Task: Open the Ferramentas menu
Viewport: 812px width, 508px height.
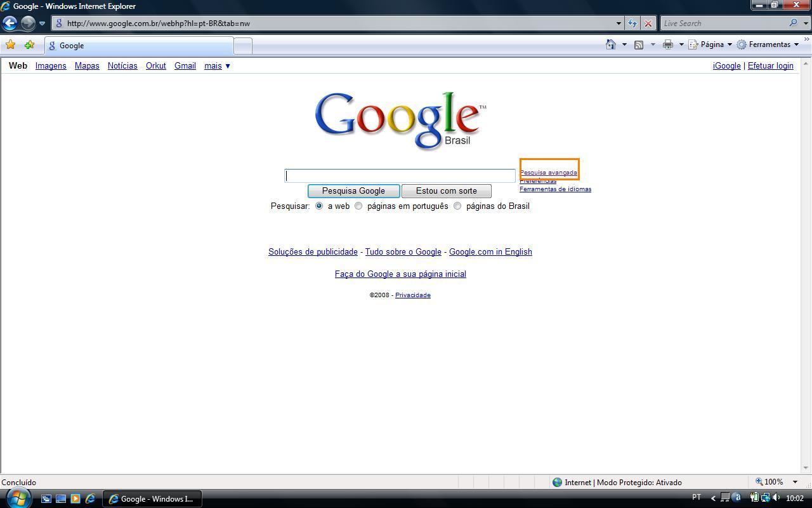Action: [x=768, y=44]
